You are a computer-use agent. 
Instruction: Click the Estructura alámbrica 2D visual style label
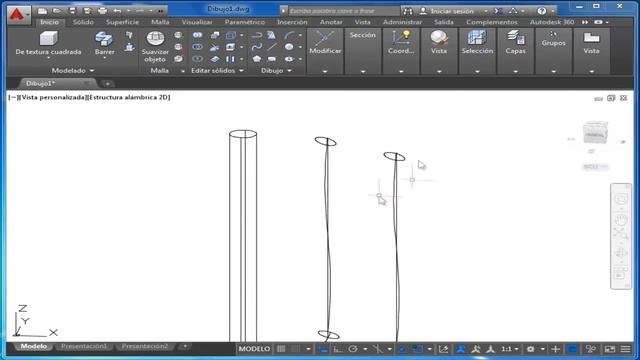[129, 97]
